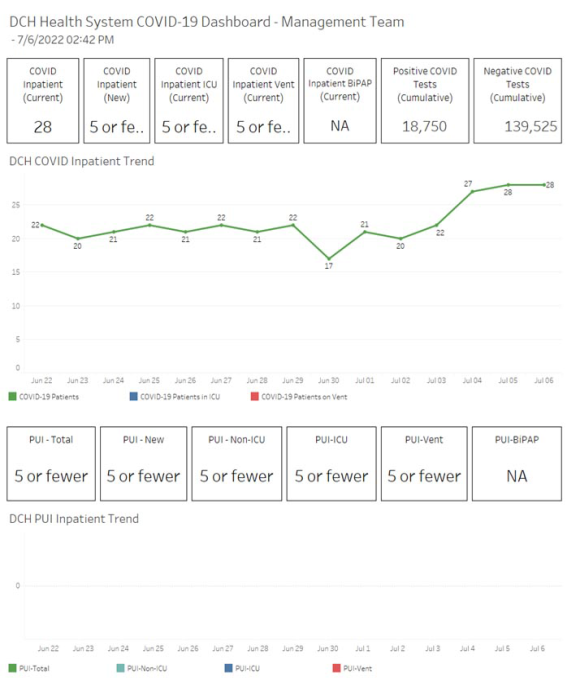Select the COVID Inpatient (Current) 28 tile

tap(43, 101)
